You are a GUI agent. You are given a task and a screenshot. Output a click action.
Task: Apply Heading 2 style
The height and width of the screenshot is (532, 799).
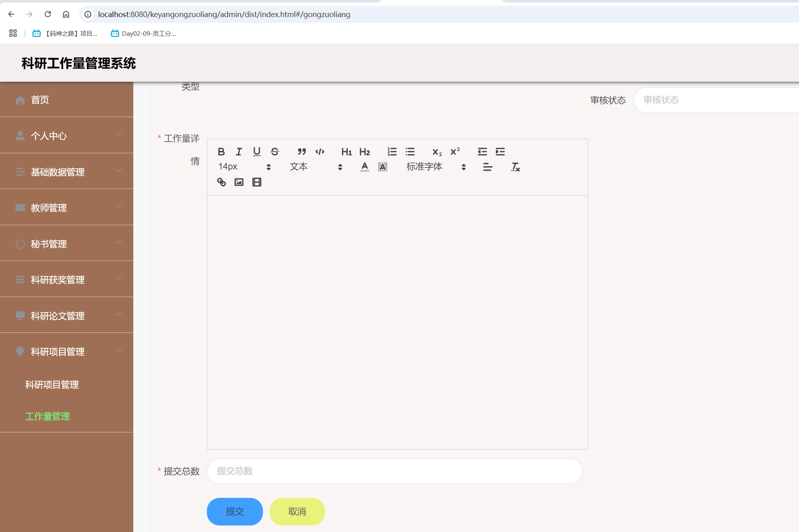(365, 152)
